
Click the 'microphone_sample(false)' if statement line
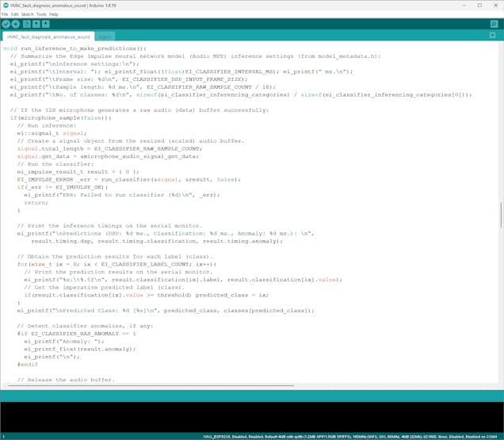tap(60, 117)
